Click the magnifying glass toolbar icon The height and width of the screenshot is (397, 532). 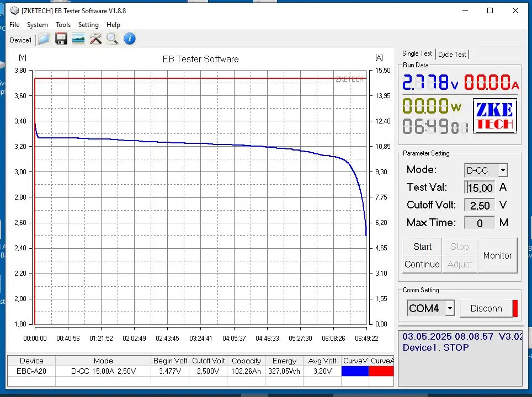pyautogui.click(x=113, y=39)
